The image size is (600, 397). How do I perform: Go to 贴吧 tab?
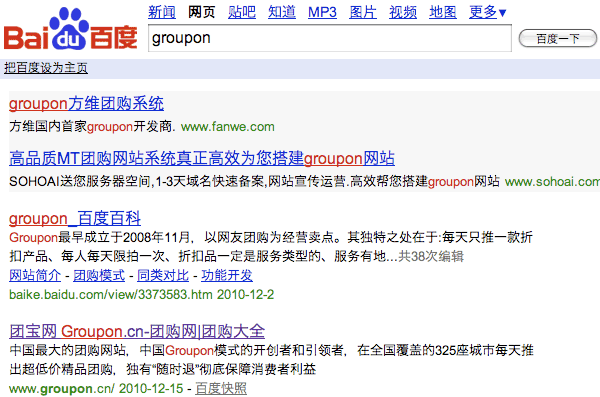coord(242,12)
